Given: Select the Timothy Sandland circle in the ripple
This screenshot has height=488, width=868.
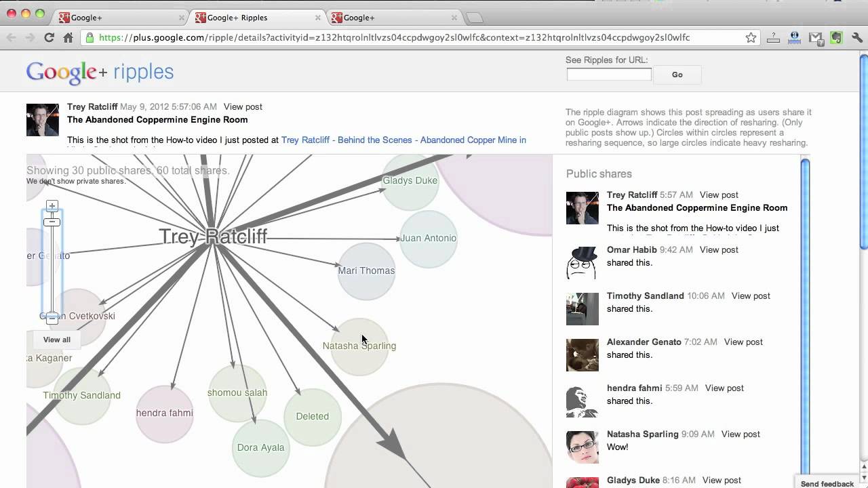Looking at the screenshot, I should tap(82, 396).
